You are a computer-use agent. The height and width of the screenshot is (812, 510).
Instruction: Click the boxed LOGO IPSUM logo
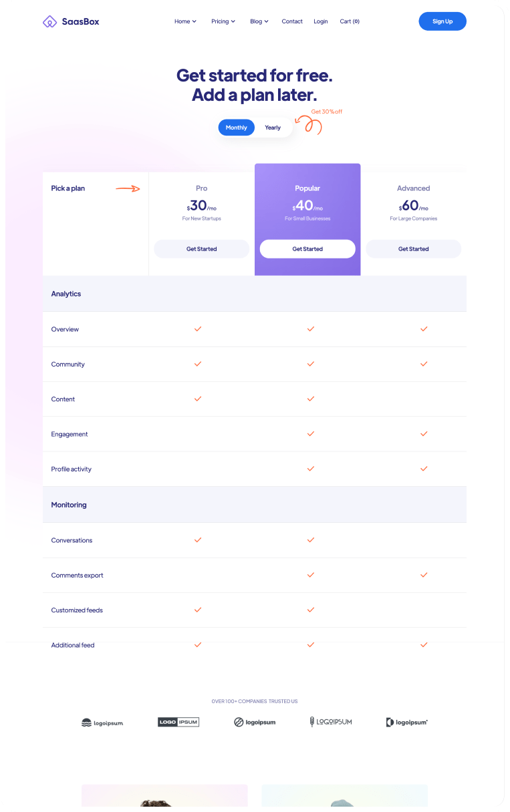point(178,722)
